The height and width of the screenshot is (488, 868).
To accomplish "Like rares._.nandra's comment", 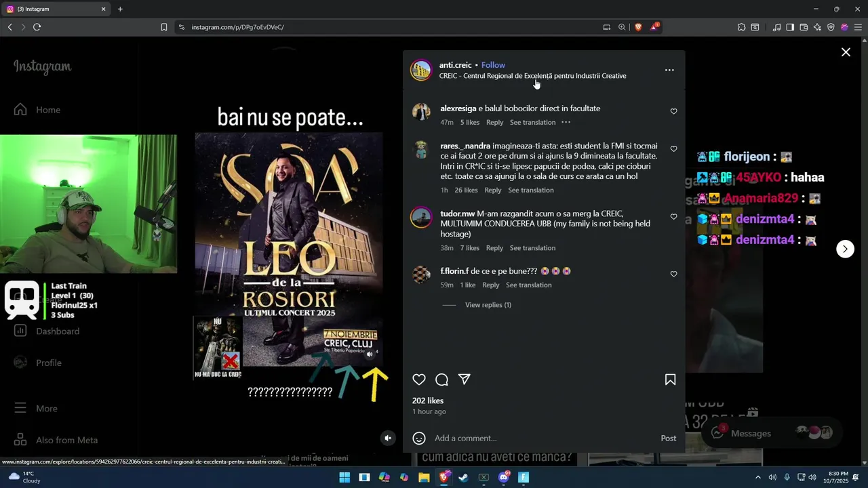I will point(673,148).
